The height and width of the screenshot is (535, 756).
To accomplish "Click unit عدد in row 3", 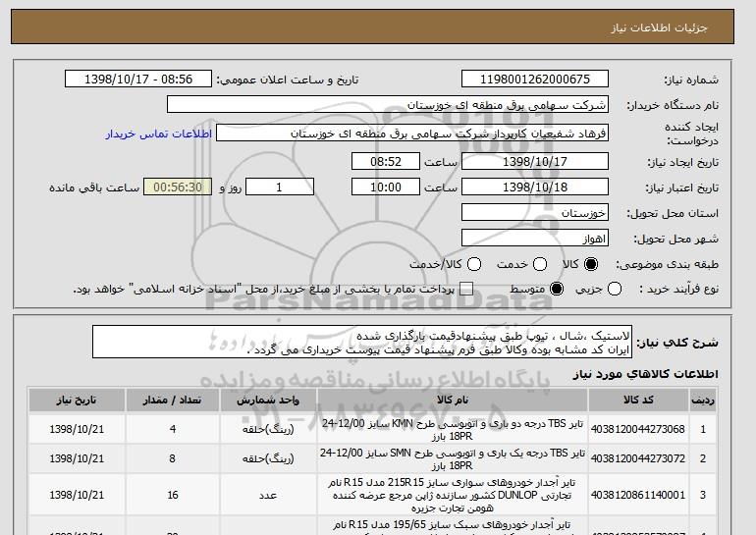I will pos(268,495).
